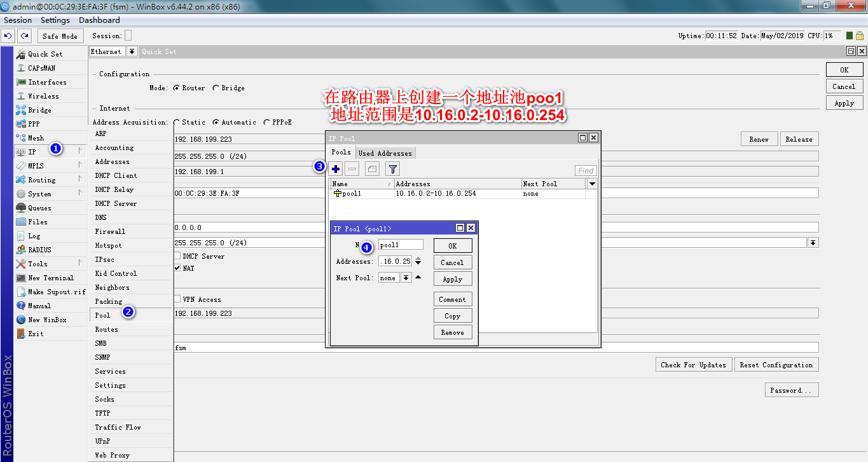
Task: Toggle the session indicator box
Action: pos(128,36)
